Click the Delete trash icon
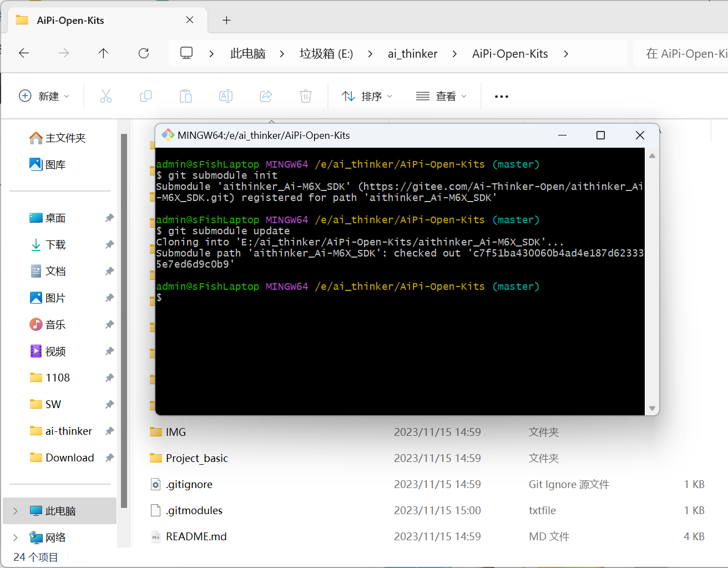728x568 pixels. [306, 96]
